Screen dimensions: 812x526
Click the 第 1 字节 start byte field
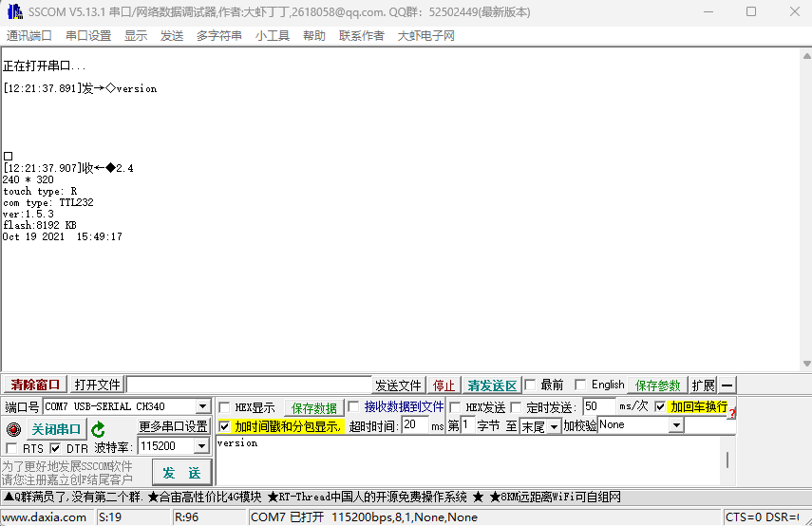pyautogui.click(x=467, y=425)
